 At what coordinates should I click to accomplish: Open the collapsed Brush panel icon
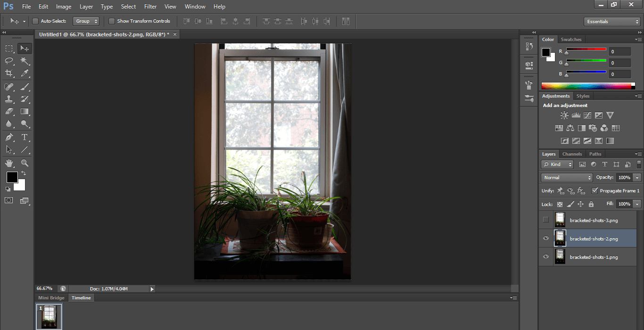[529, 85]
